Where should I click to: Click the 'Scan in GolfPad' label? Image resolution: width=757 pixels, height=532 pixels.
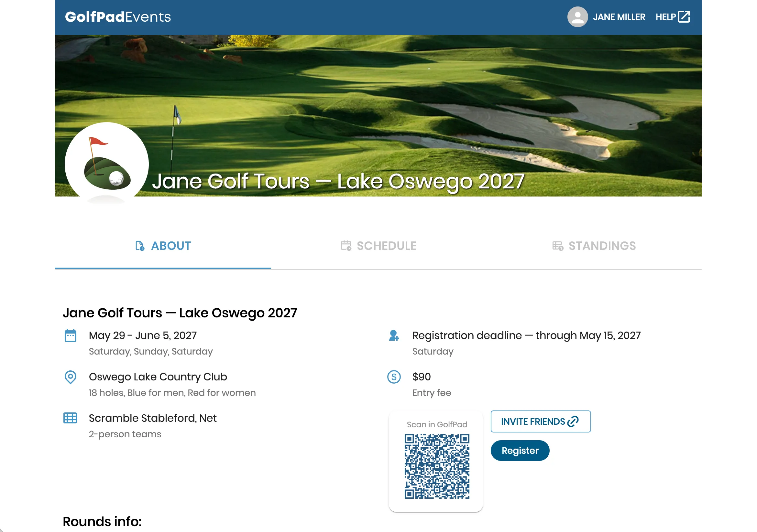pos(437,424)
